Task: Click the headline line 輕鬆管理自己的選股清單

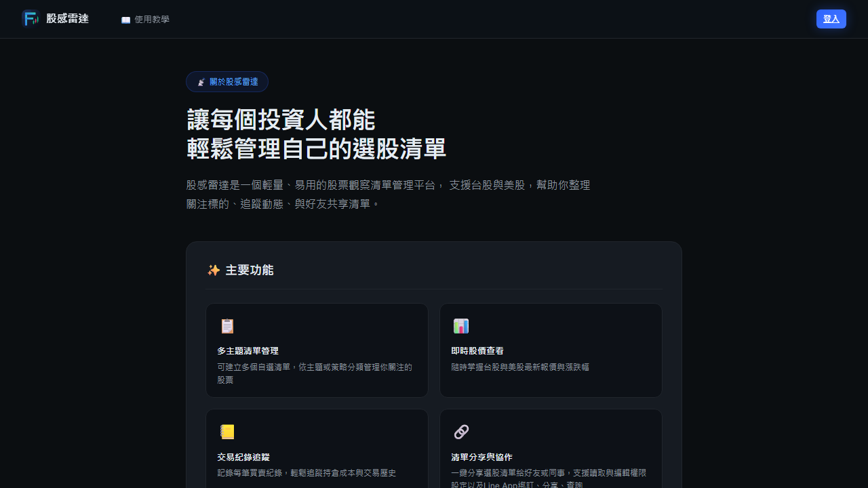Action: coord(317,149)
